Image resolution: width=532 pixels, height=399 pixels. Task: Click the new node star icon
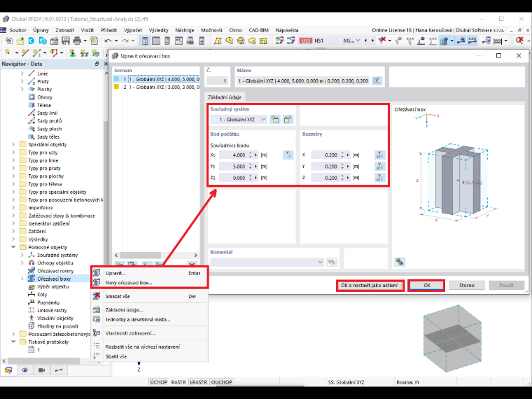pyautogui.click(x=8, y=52)
